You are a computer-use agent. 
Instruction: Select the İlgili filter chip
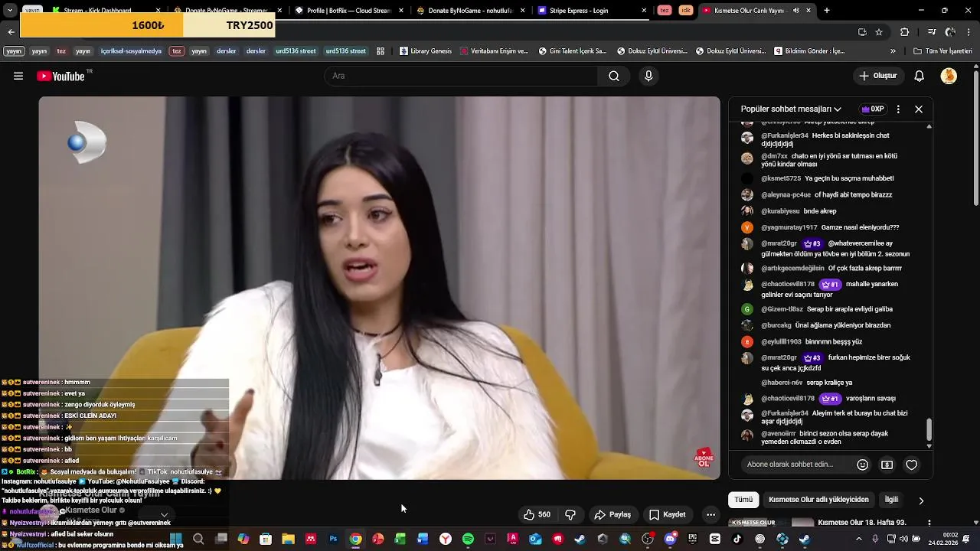(891, 500)
